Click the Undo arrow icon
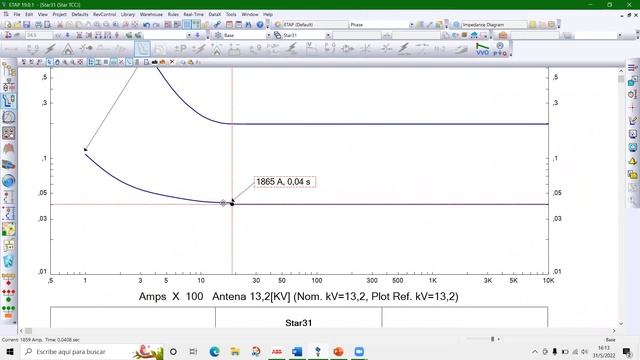The height and width of the screenshot is (360, 640). pos(147,24)
